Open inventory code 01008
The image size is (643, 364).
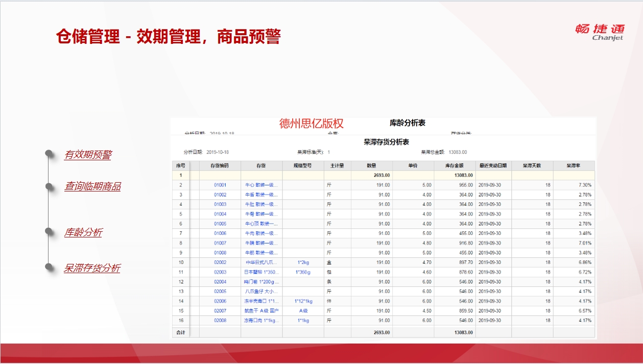220,253
